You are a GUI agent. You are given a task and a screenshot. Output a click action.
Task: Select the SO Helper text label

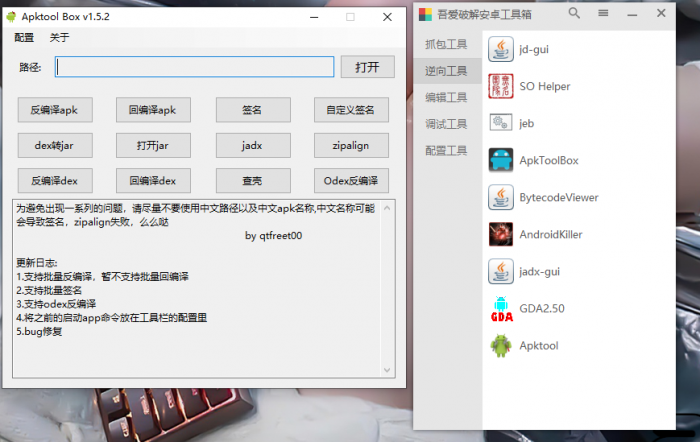pyautogui.click(x=545, y=86)
